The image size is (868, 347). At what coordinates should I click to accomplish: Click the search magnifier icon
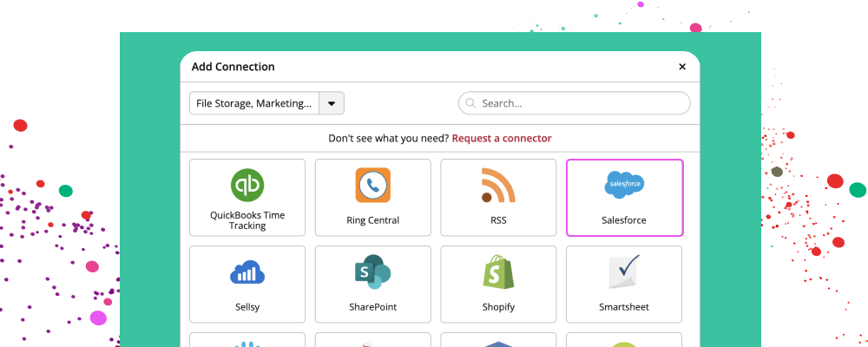tap(470, 103)
